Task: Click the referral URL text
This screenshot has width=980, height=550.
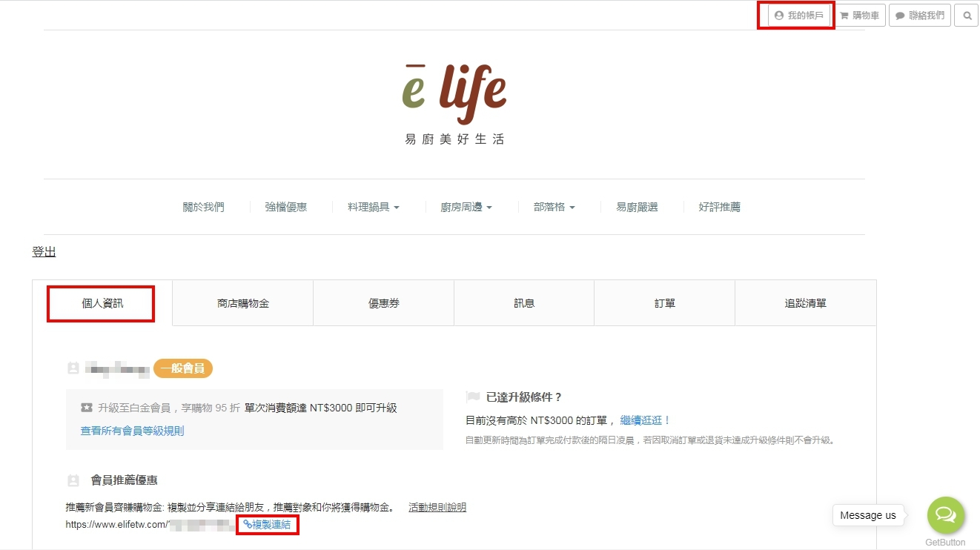Action: [x=150, y=525]
